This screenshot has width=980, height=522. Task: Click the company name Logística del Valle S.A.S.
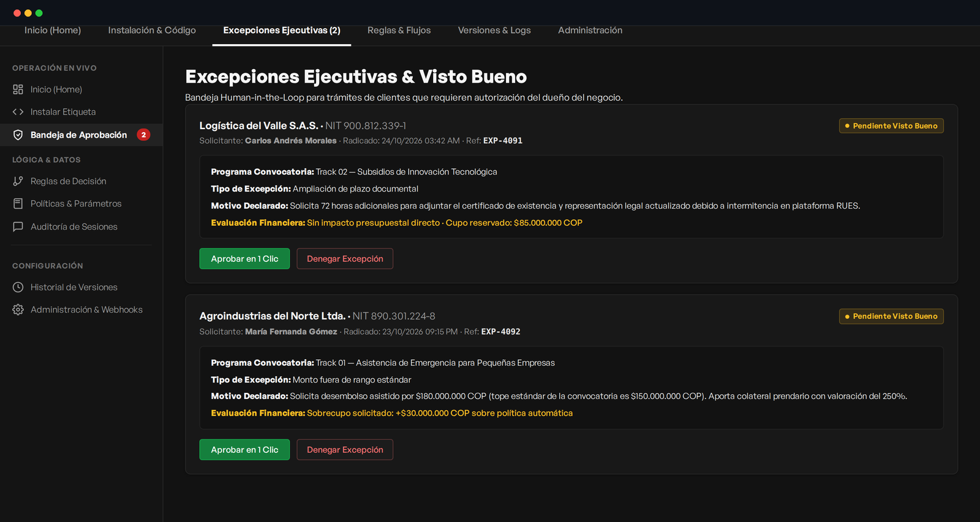[x=258, y=125]
